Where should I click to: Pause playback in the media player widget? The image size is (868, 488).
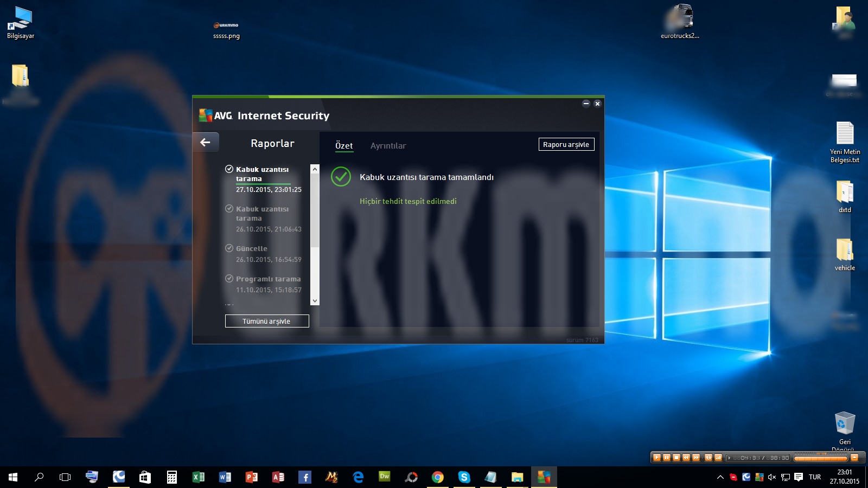(667, 458)
